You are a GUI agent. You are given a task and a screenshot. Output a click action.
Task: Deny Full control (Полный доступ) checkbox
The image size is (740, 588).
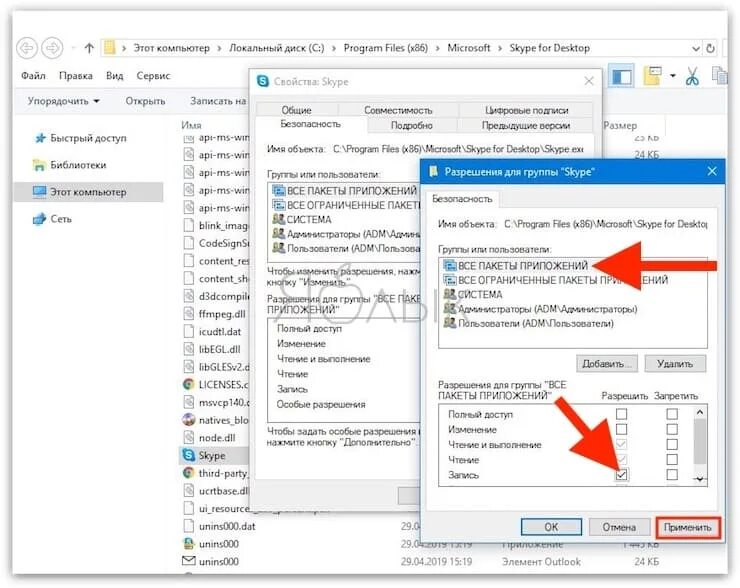[x=672, y=414]
